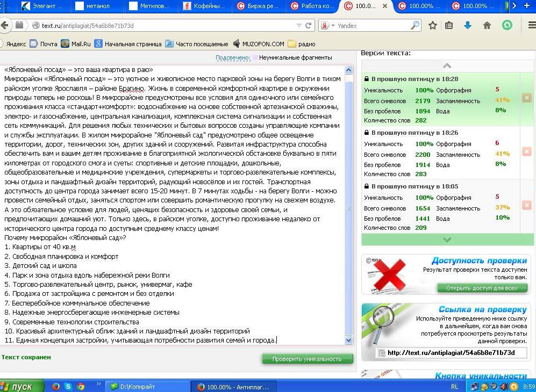Go back with the browser back arrow
536x392 pixels.
click(4, 26)
